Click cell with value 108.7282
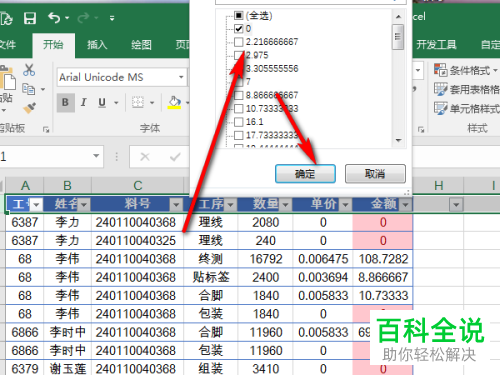 383,259
